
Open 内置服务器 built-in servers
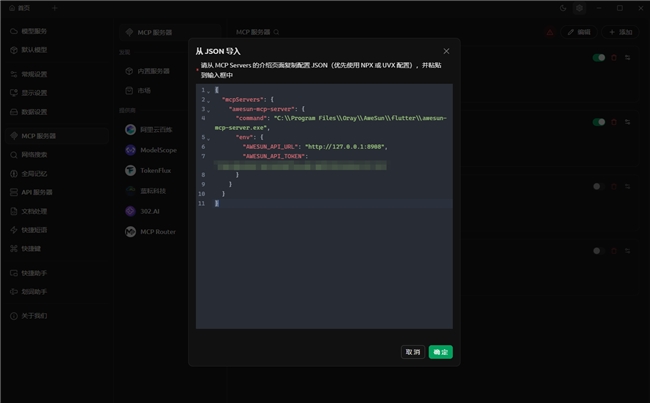pyautogui.click(x=153, y=71)
